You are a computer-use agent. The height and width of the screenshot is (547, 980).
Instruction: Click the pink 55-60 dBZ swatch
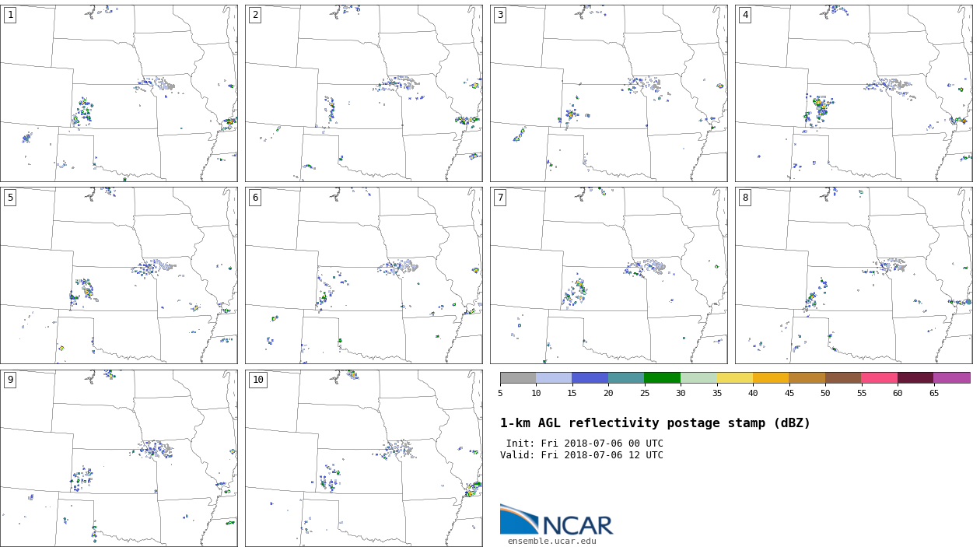(x=880, y=377)
